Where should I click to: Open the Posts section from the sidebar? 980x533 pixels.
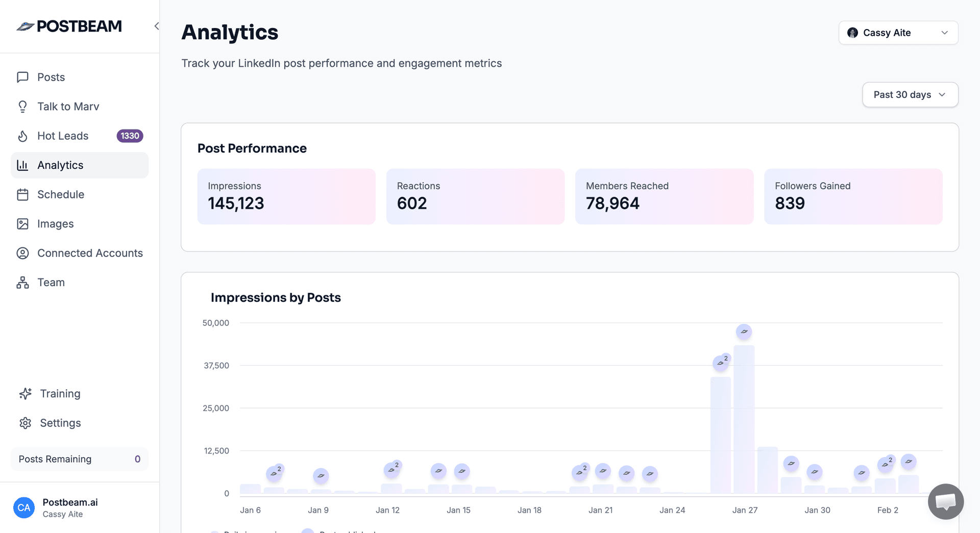click(22, 77)
